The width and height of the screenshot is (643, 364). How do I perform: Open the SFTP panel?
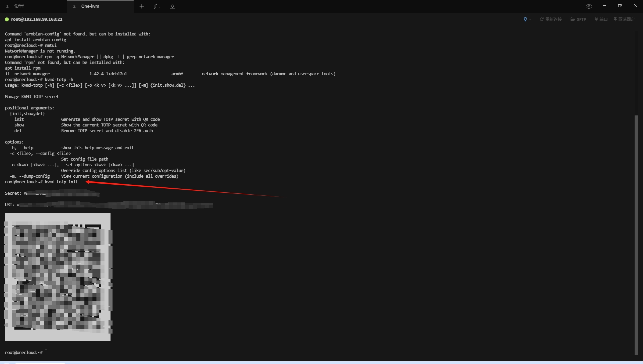578,19
